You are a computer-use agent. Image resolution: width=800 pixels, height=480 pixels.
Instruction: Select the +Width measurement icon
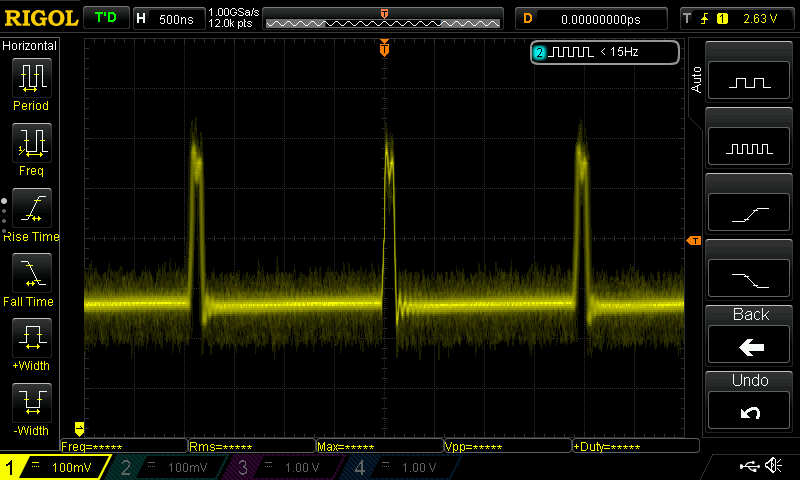click(32, 338)
